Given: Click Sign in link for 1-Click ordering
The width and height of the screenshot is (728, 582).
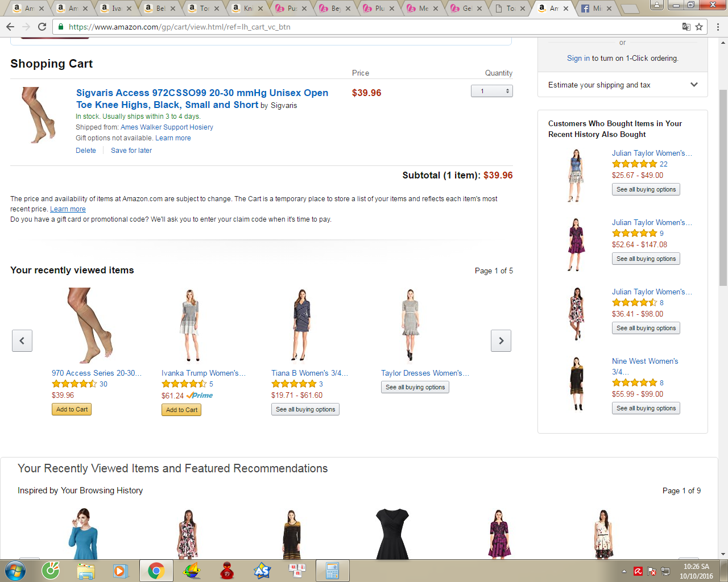Looking at the screenshot, I should tap(578, 58).
